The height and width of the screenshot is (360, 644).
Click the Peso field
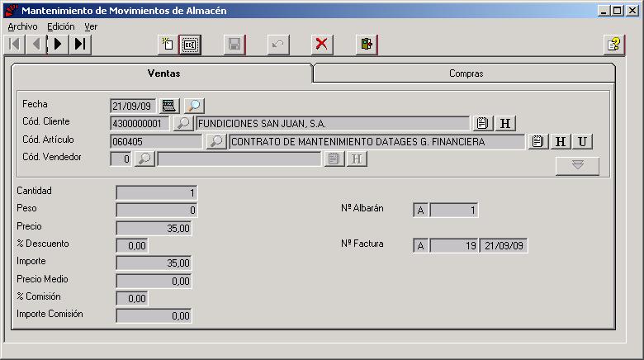pos(157,211)
